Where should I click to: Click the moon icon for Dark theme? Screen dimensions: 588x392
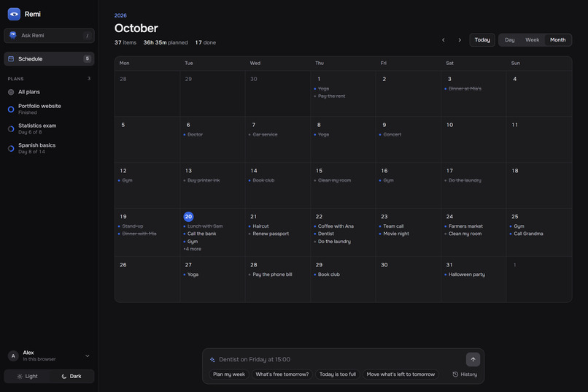click(63, 376)
